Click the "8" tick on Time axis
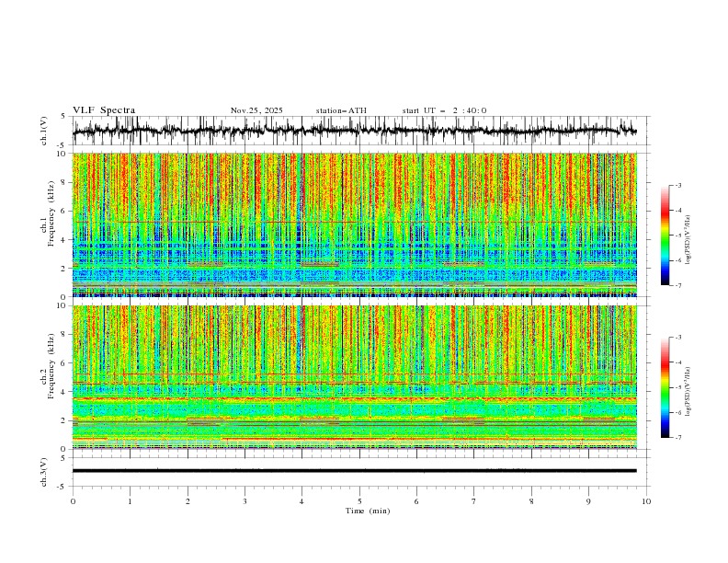 pyautogui.click(x=531, y=501)
